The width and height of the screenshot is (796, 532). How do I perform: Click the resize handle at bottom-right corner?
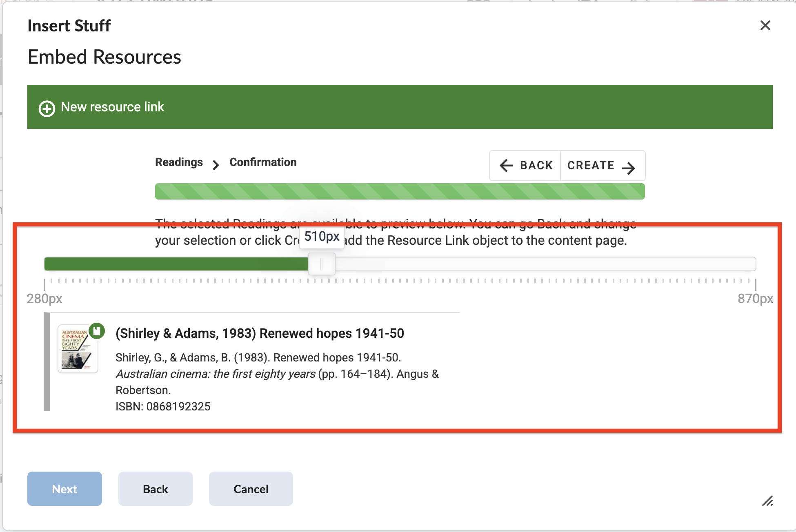click(x=768, y=501)
